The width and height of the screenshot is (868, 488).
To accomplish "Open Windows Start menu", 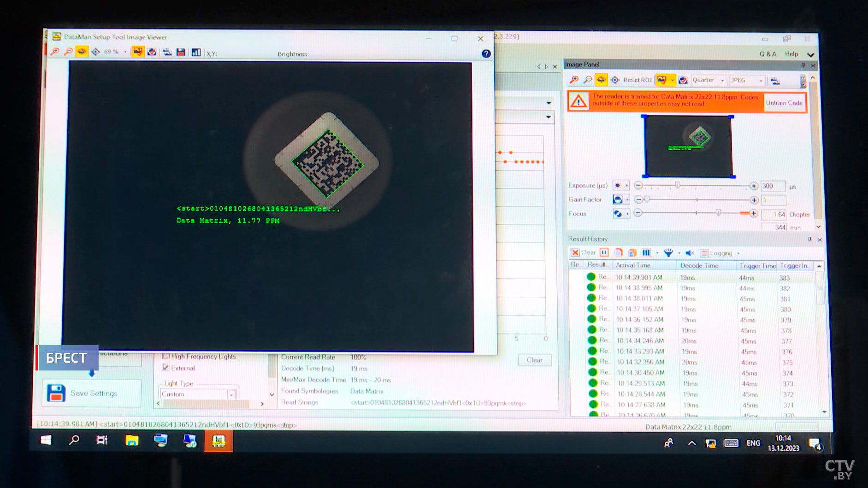I will point(46,440).
